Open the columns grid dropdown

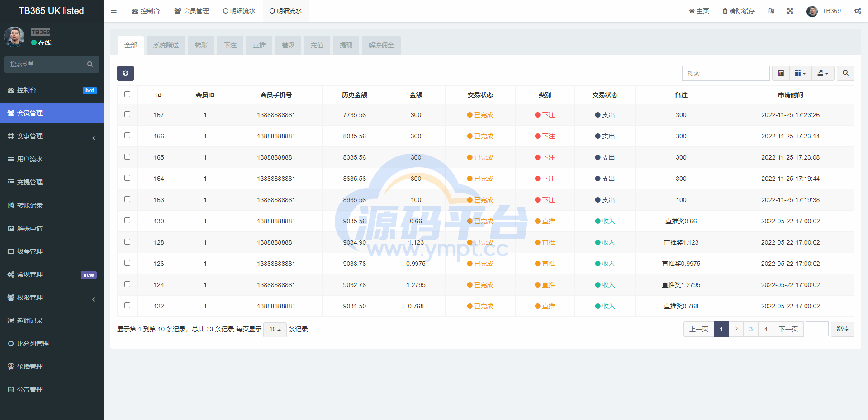(800, 73)
